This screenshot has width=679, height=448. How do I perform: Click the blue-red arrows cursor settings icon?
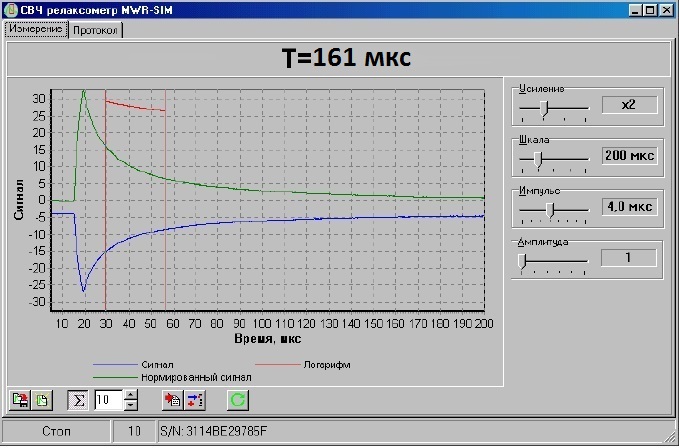(195, 400)
